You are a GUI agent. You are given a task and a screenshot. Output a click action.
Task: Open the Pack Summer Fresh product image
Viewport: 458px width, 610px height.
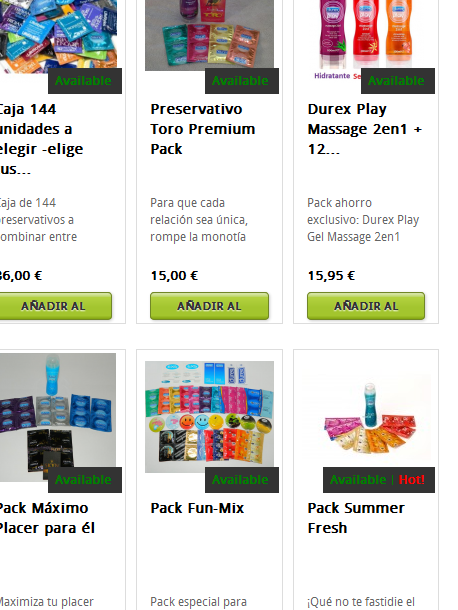[x=366, y=417]
